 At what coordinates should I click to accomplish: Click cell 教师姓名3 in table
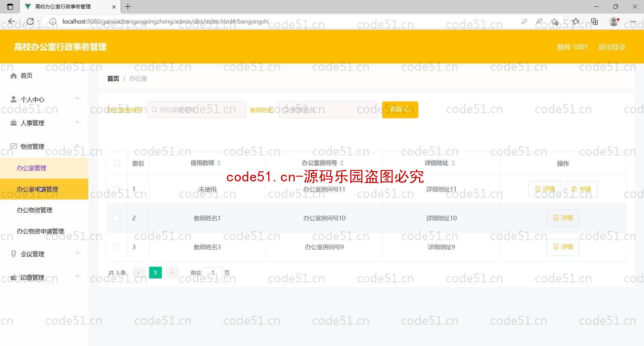pos(207,247)
